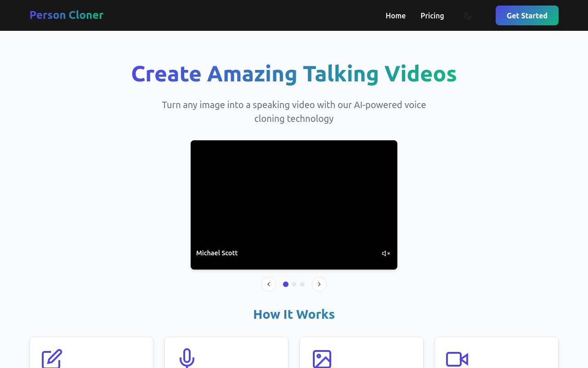Click the image picture icon card
The height and width of the screenshot is (368, 588).
(362, 353)
